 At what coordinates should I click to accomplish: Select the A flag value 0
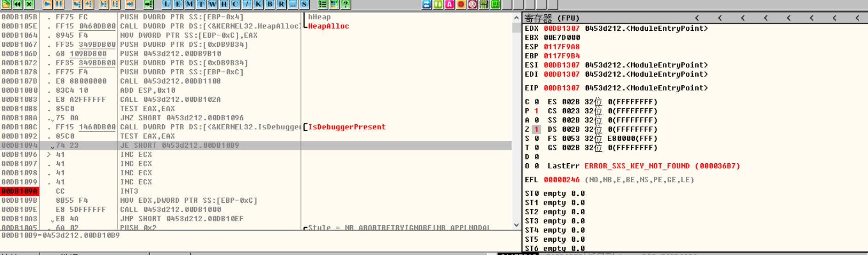pos(536,120)
